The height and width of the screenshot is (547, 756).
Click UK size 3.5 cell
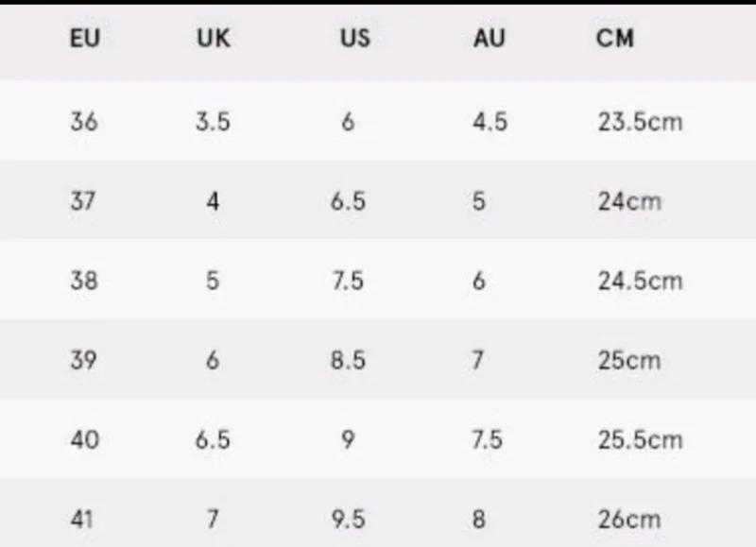[213, 121]
